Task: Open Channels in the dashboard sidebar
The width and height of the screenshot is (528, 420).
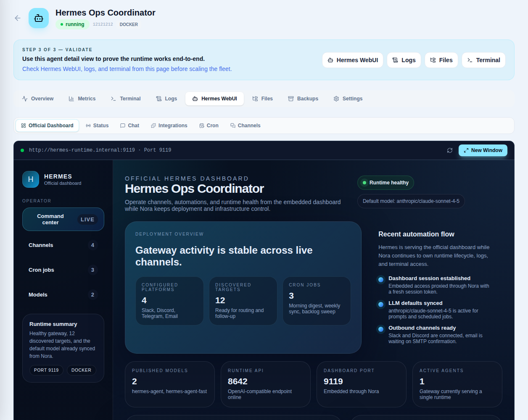Action: pos(63,245)
